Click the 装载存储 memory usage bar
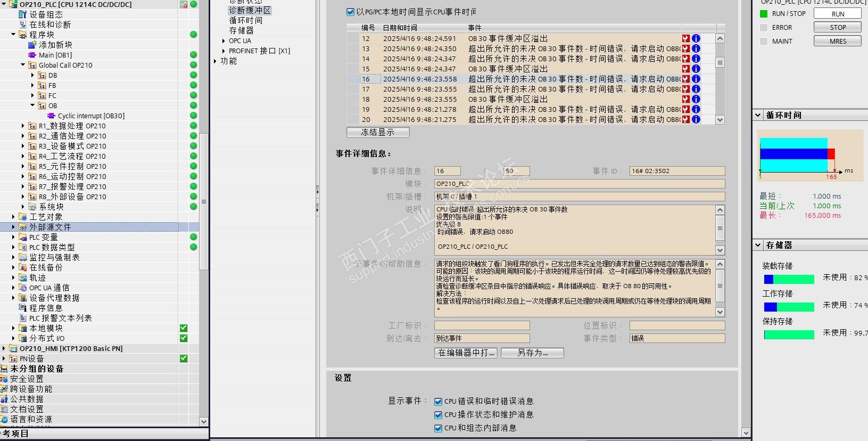Viewport: 868px width, 441px height. tap(789, 279)
